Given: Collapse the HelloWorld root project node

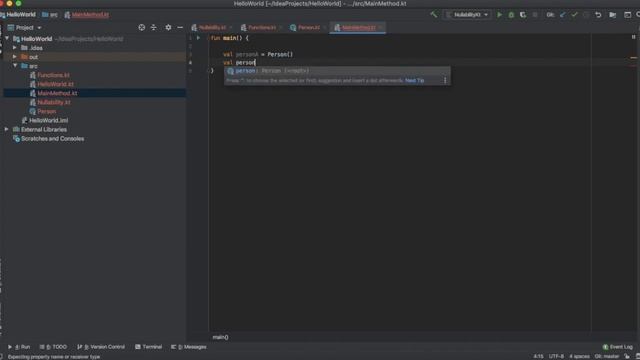Looking at the screenshot, I should pos(7,38).
